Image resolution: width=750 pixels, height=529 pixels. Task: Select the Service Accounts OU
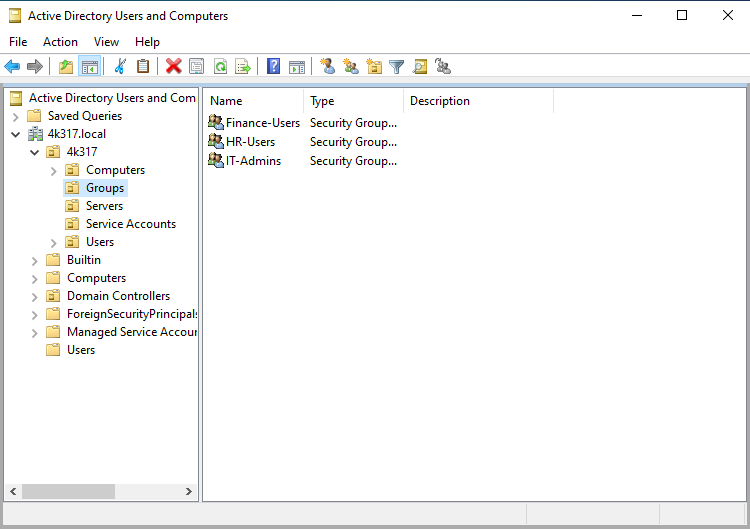point(131,224)
